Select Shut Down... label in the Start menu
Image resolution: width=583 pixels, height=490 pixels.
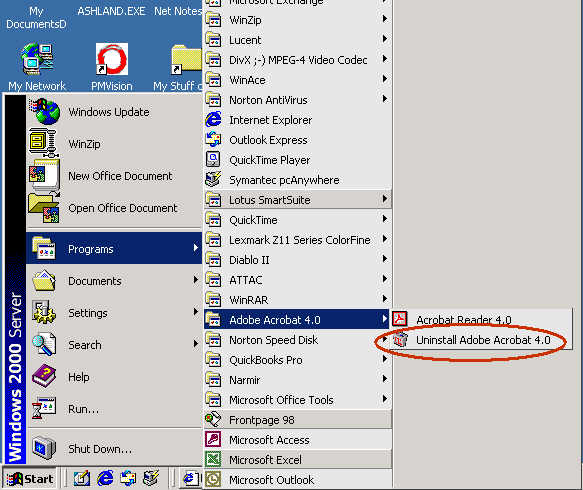tap(100, 449)
